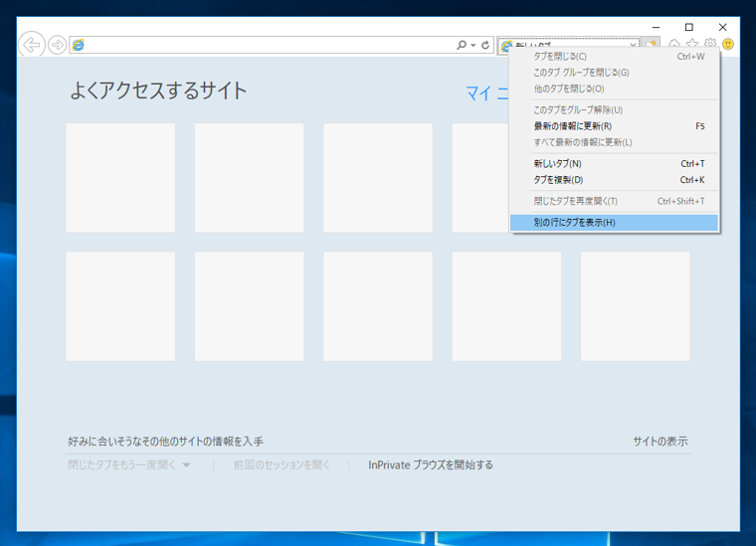The width and height of the screenshot is (756, 546).
Task: Click the browser Forward arrow button
Action: coord(58,46)
